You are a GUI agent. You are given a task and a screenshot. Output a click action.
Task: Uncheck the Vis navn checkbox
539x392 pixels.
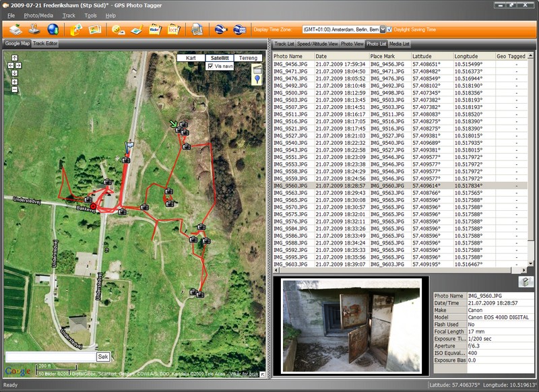pyautogui.click(x=210, y=67)
